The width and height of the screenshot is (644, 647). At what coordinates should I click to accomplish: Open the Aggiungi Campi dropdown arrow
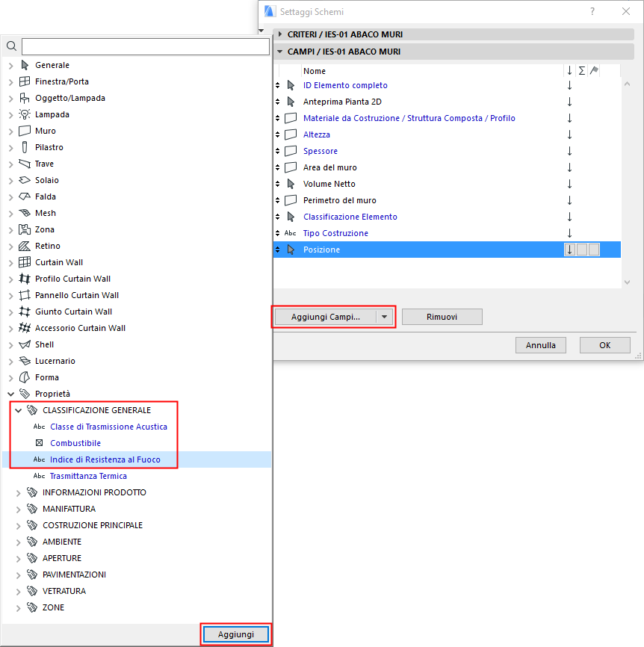point(385,317)
